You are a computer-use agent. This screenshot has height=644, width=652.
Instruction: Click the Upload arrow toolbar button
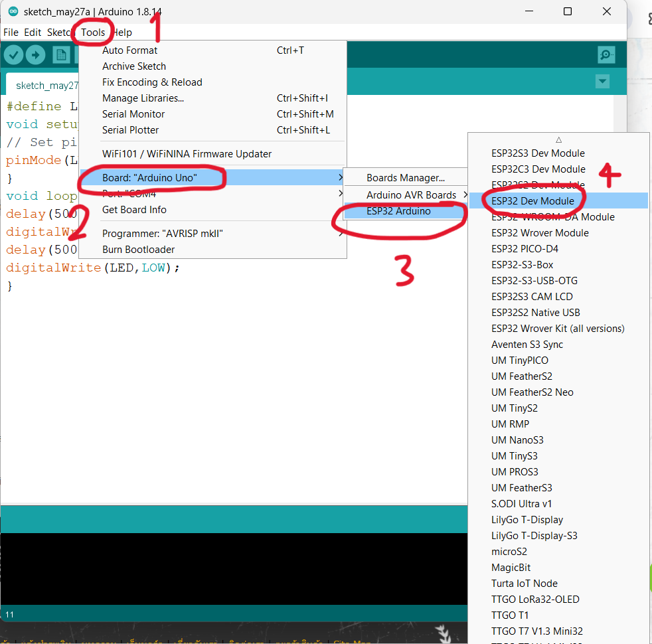[x=36, y=55]
